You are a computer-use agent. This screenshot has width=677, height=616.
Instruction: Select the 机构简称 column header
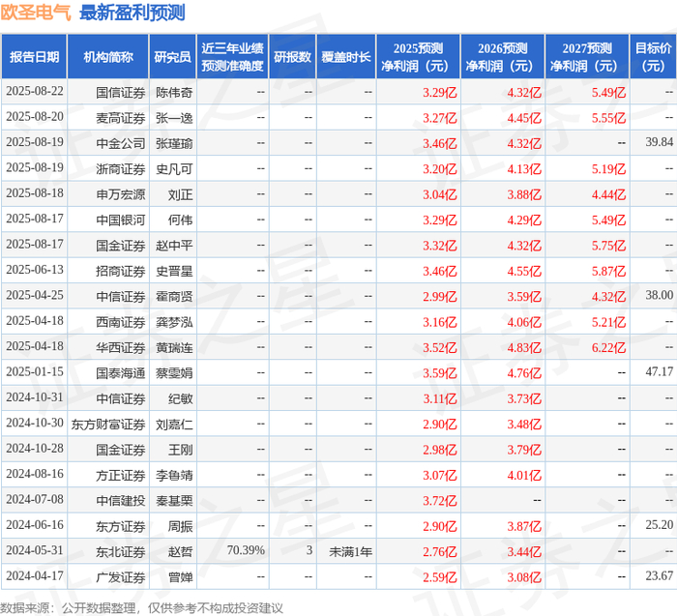click(108, 57)
